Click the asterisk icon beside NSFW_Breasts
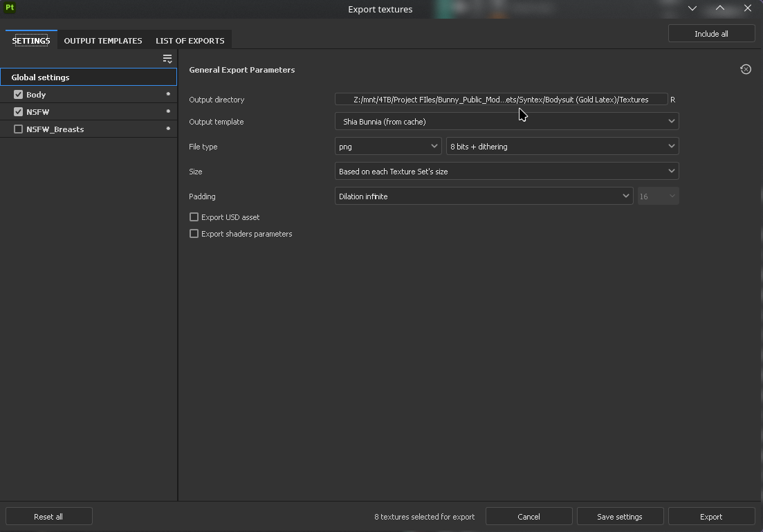Viewport: 763px width, 532px height. (168, 129)
